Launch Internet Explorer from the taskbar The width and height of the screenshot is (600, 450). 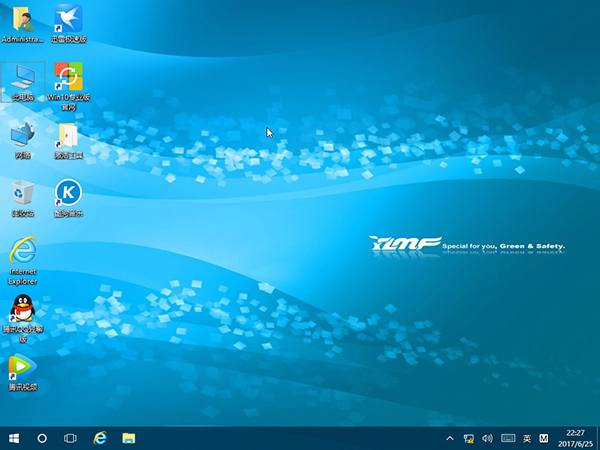pyautogui.click(x=100, y=438)
